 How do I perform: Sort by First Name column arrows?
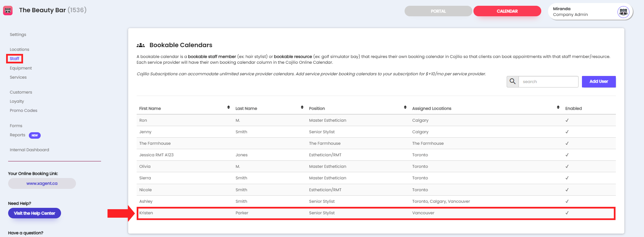229,107
